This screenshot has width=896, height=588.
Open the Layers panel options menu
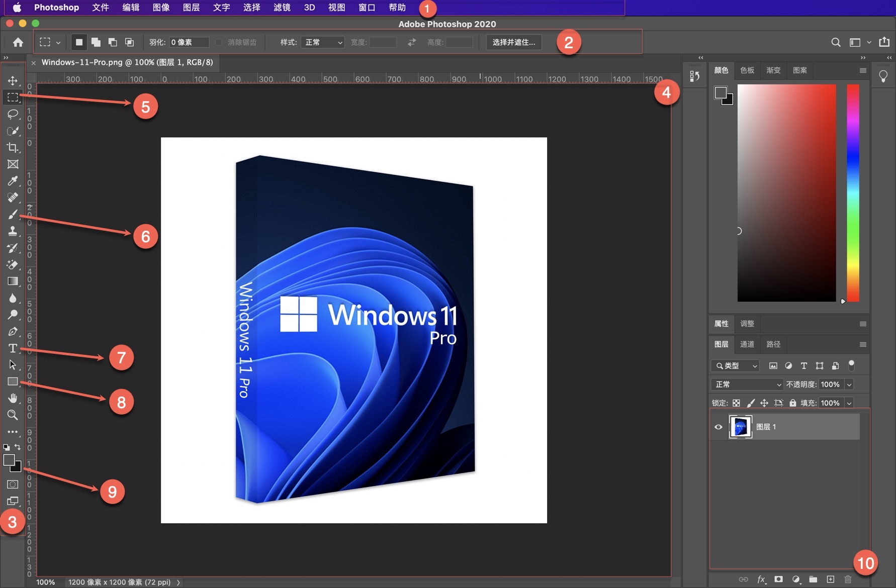coord(863,344)
